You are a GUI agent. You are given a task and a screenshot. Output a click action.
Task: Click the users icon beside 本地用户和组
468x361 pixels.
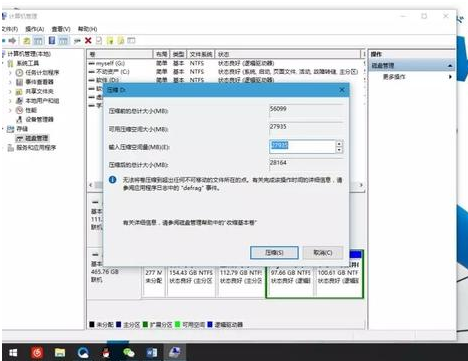(x=19, y=101)
